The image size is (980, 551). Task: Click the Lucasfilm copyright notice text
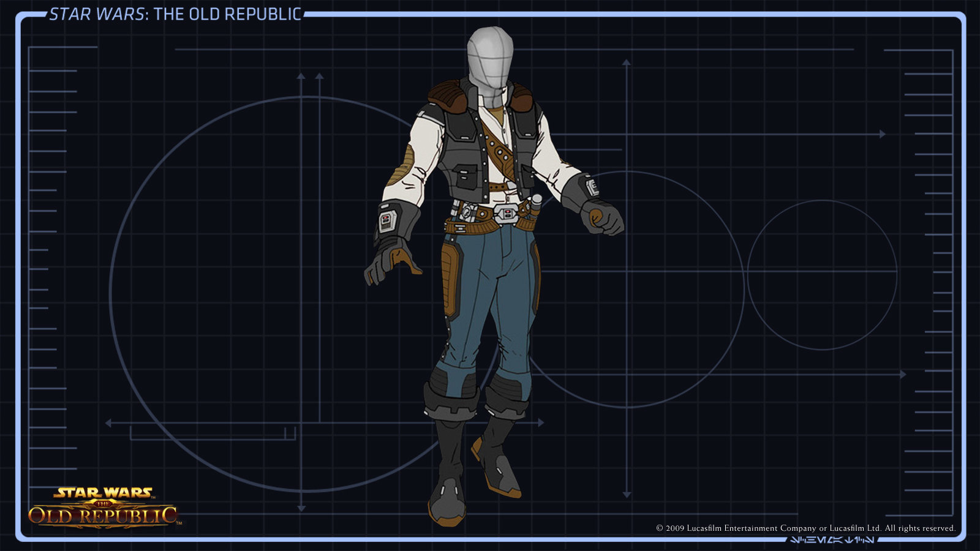(805, 528)
